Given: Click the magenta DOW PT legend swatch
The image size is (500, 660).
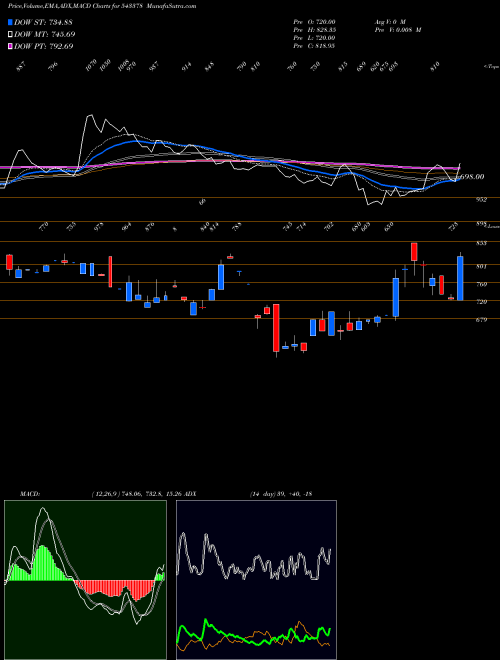Looking at the screenshot, I should coord(10,46).
